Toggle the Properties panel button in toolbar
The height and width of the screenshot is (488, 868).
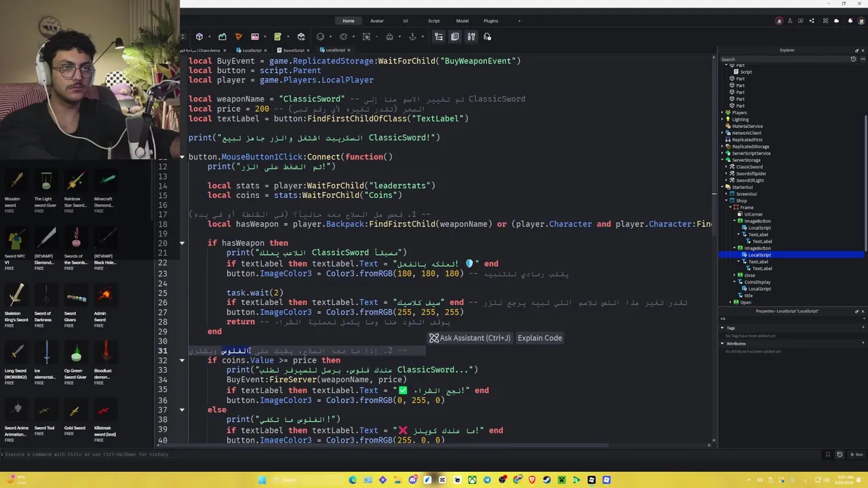[x=455, y=37]
